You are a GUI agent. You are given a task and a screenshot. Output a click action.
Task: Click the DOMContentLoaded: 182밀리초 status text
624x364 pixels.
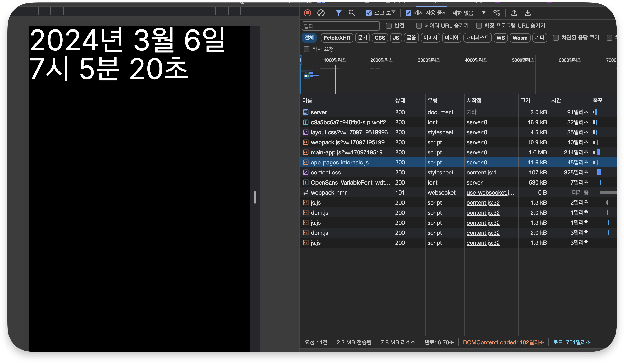click(503, 342)
